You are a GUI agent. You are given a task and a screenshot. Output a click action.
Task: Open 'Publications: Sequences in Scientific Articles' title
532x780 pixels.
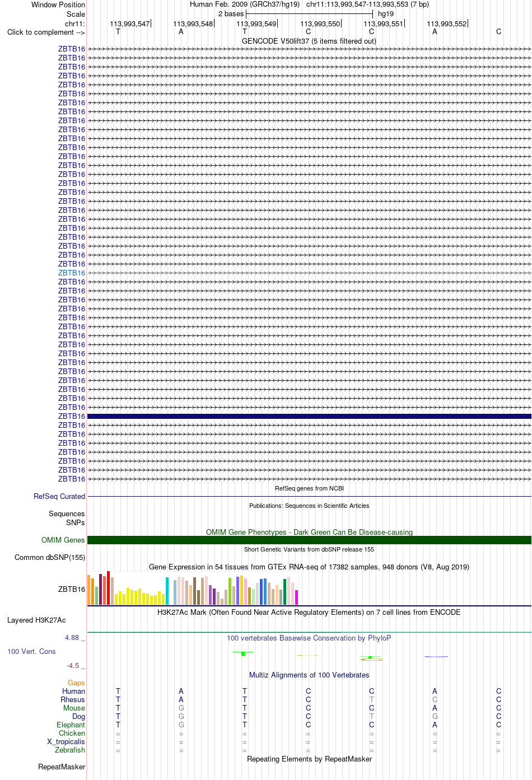[x=309, y=506]
